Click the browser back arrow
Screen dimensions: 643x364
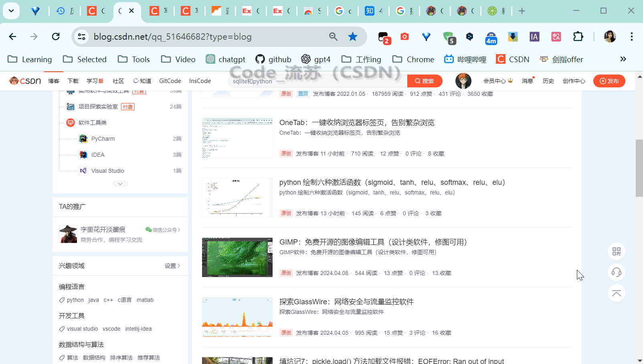tap(12, 37)
